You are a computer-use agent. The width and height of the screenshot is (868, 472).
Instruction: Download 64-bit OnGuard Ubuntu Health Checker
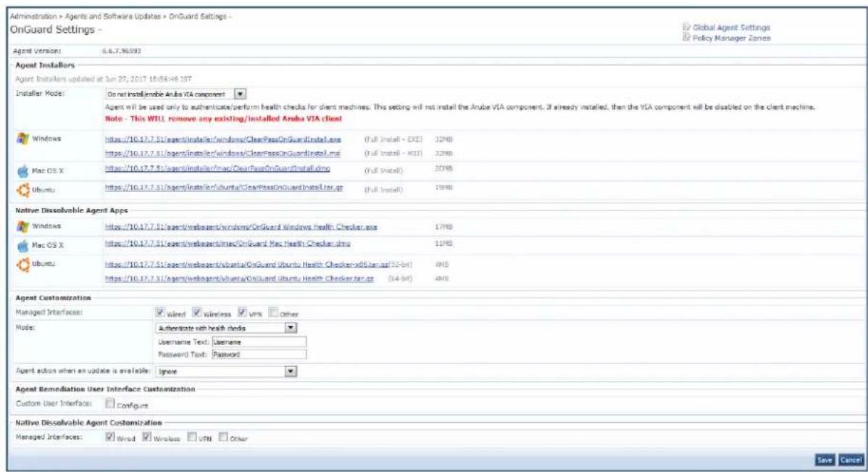click(239, 278)
